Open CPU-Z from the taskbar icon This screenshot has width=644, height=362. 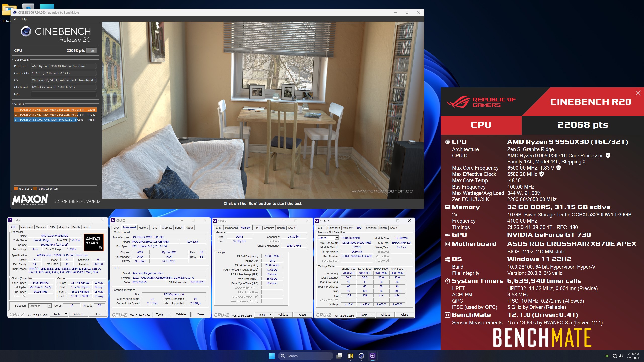pyautogui.click(x=373, y=356)
